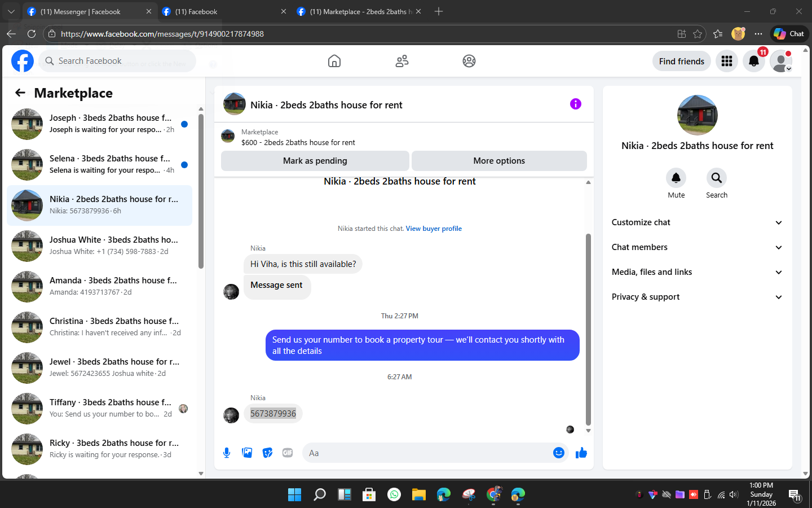Click the chat messages scrollbar

[x=588, y=330]
